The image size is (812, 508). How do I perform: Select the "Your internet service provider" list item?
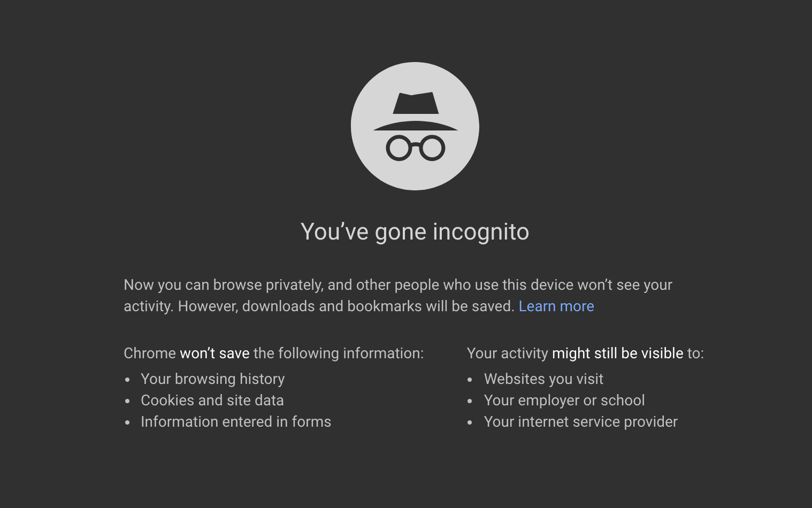click(580, 422)
